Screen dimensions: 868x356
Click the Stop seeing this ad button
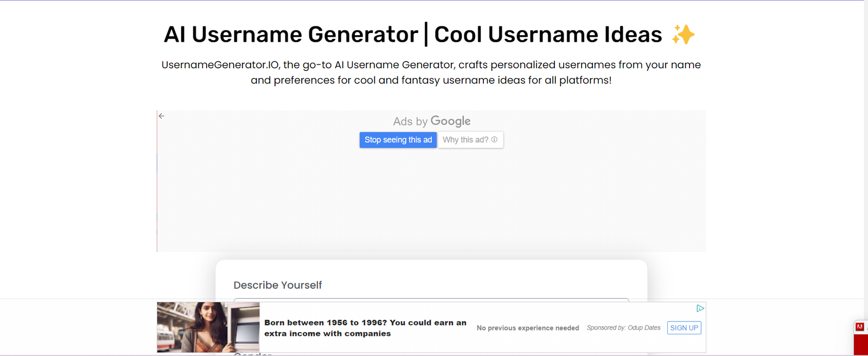coord(398,140)
